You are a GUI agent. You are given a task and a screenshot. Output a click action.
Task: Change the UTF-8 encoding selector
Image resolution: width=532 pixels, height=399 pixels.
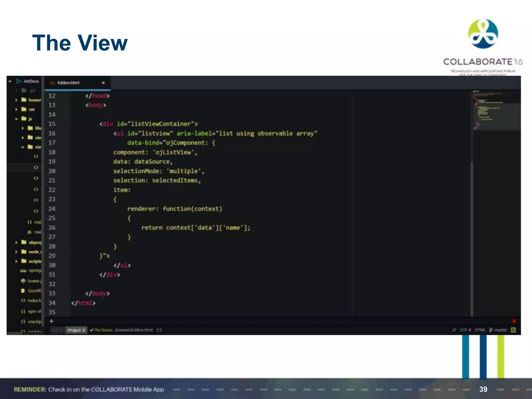[465, 330]
